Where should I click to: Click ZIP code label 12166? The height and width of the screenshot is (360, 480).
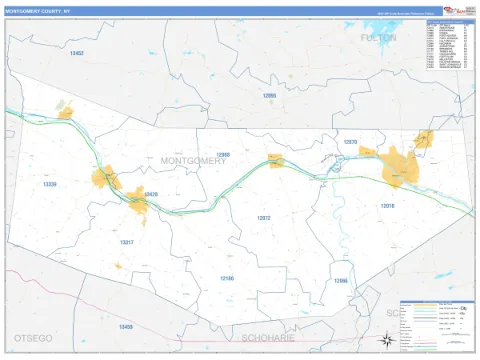pos(227,278)
